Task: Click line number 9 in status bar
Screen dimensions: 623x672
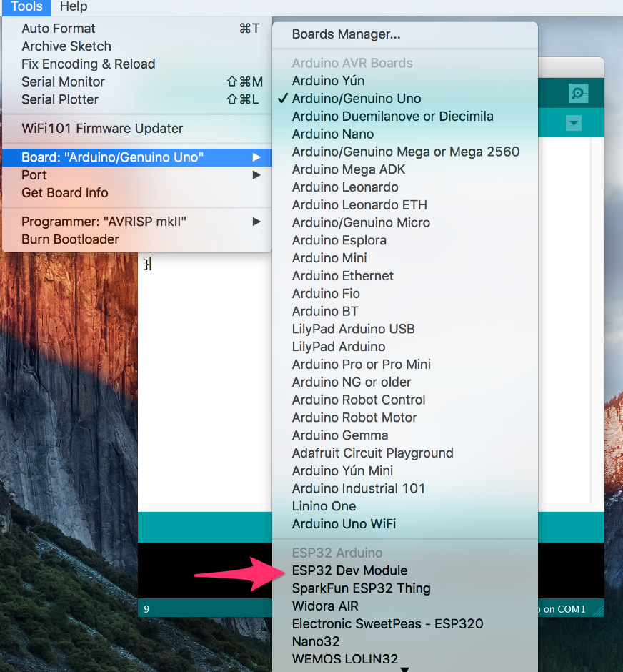Action: [146, 609]
